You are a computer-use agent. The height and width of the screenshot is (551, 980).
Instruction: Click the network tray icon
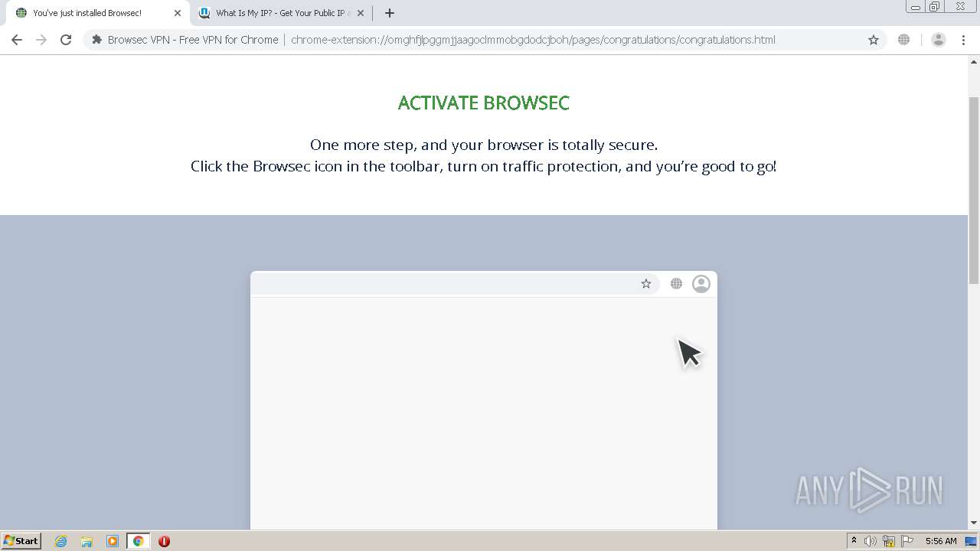click(x=889, y=541)
